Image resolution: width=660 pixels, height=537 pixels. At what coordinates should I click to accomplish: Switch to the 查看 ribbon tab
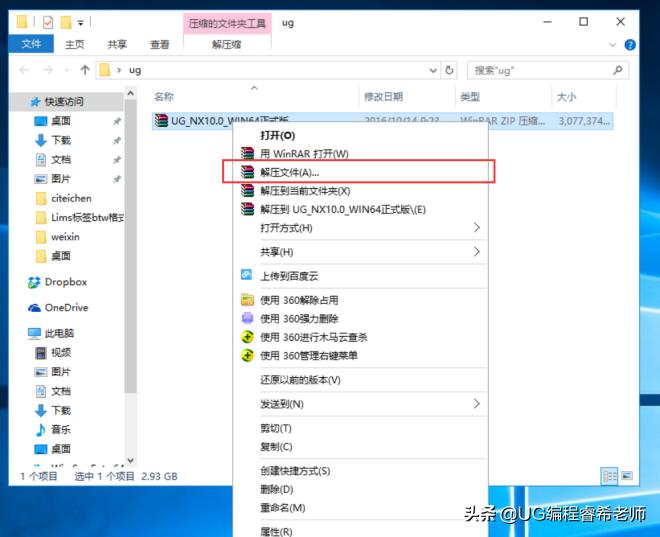tap(160, 44)
